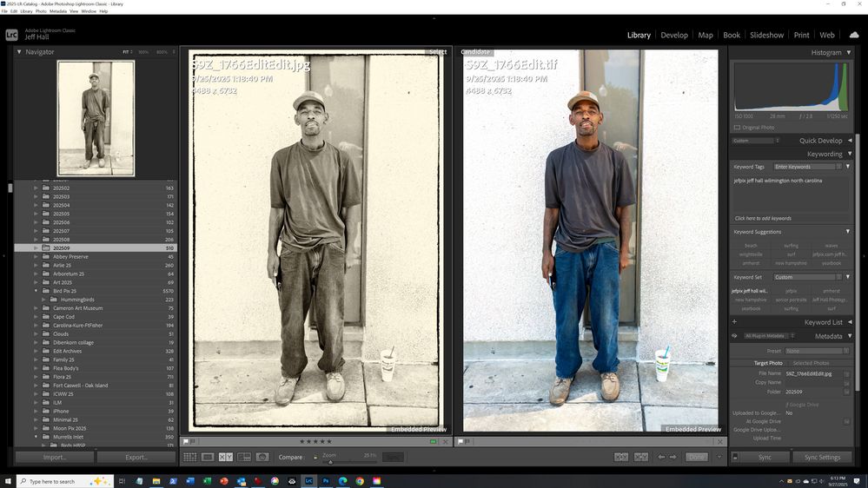
Task: Click the Swap select and candidate icon
Action: tap(620, 457)
